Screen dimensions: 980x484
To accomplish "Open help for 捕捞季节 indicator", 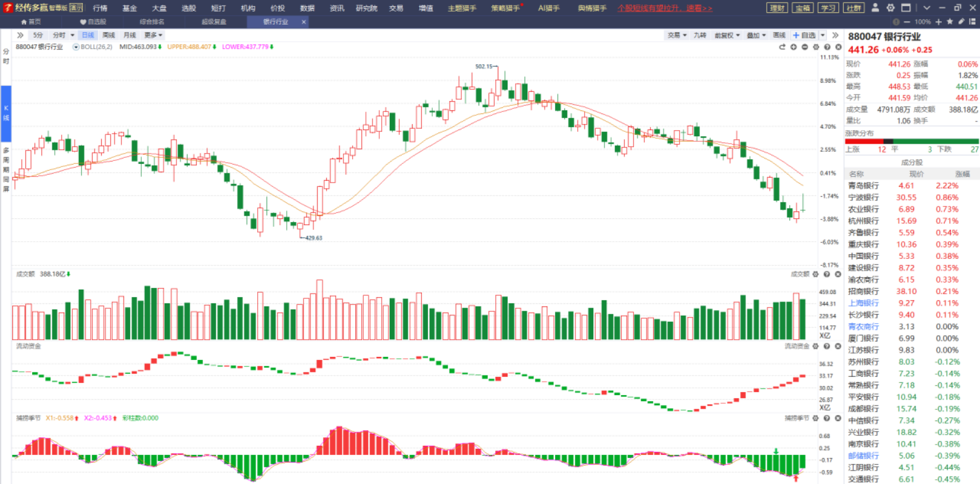I will pos(827,418).
